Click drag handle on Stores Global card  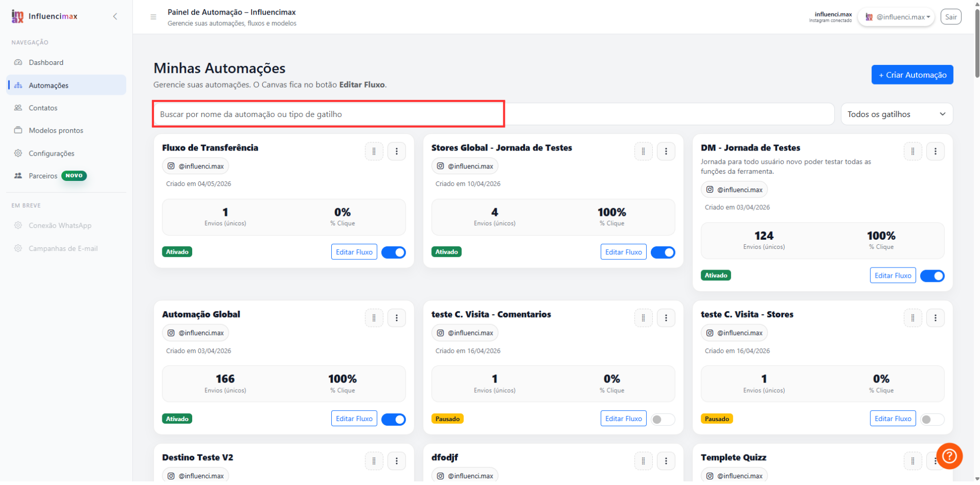(644, 152)
